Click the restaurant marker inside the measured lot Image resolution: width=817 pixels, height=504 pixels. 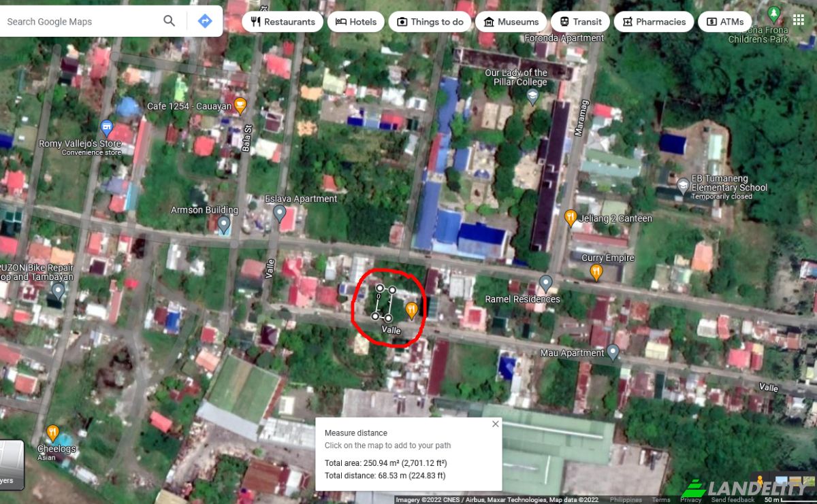[411, 311]
